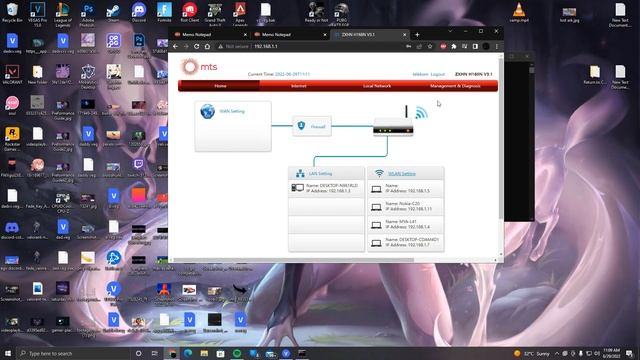The height and width of the screenshot is (360, 640).
Task: Open Management & Diagnosis tab
Action: (455, 86)
